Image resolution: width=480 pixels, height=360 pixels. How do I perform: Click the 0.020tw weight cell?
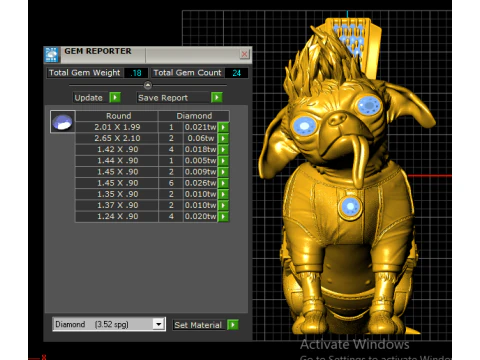point(200,216)
